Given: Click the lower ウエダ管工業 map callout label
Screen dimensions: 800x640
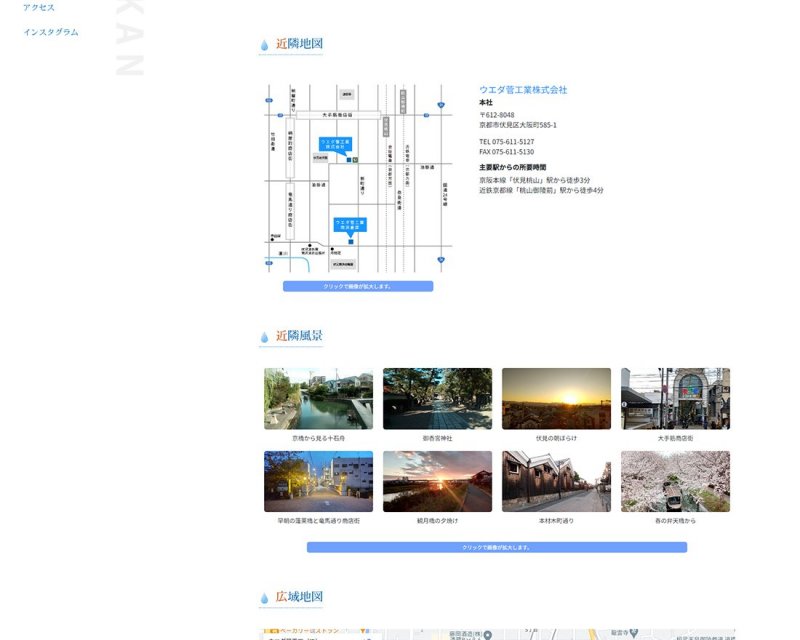Looking at the screenshot, I should 350,224.
